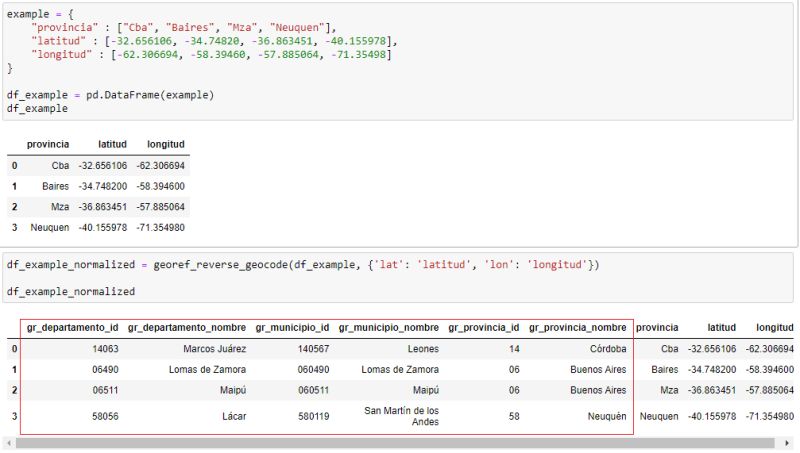Click the provincia id 58 cell

tap(514, 416)
